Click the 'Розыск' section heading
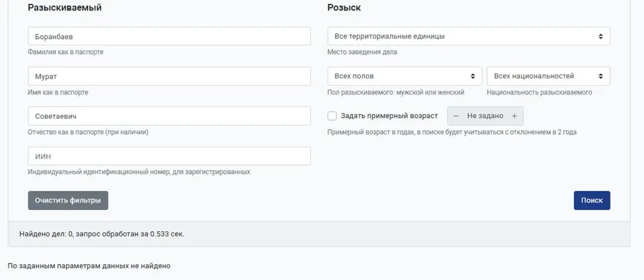The height and width of the screenshot is (280, 644). point(344,7)
